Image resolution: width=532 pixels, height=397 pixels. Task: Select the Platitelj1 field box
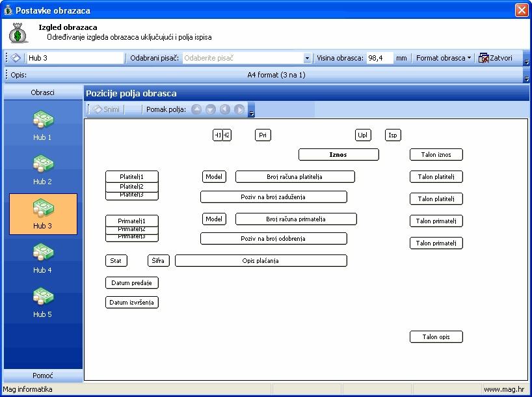click(132, 176)
